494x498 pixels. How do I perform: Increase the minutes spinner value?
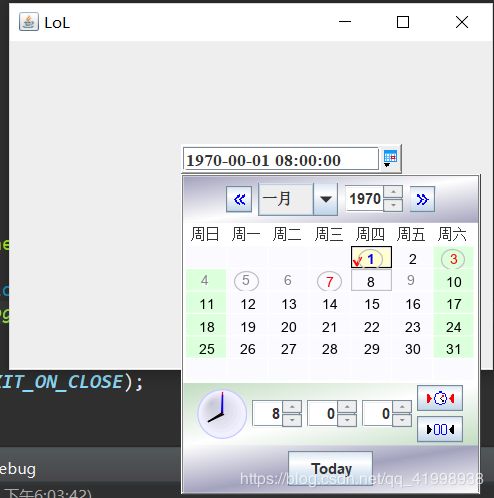347,407
